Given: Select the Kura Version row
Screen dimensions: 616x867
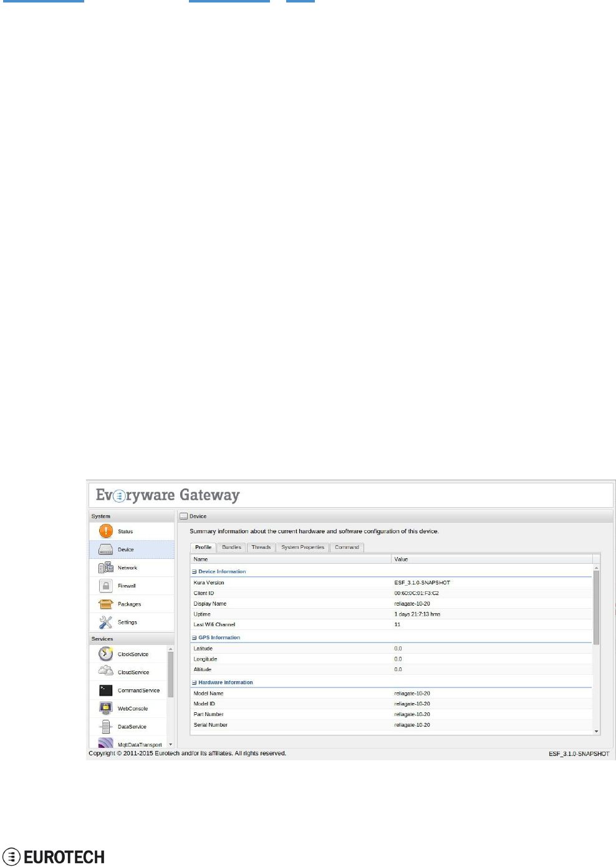Looking at the screenshot, I should [392, 583].
